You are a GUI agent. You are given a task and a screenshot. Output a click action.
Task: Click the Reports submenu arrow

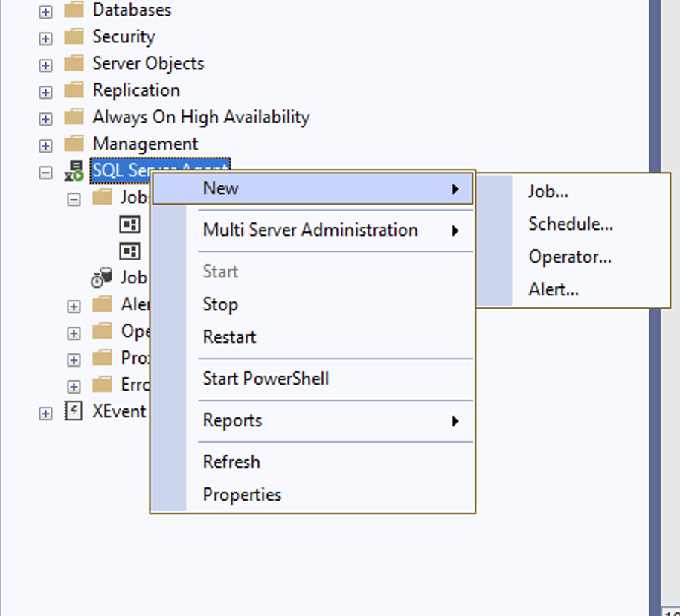click(455, 421)
